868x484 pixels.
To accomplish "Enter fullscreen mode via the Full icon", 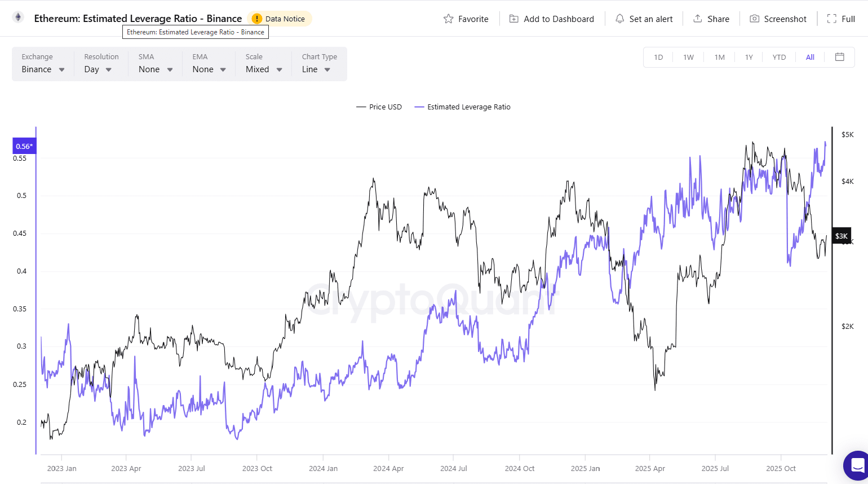I will [832, 19].
